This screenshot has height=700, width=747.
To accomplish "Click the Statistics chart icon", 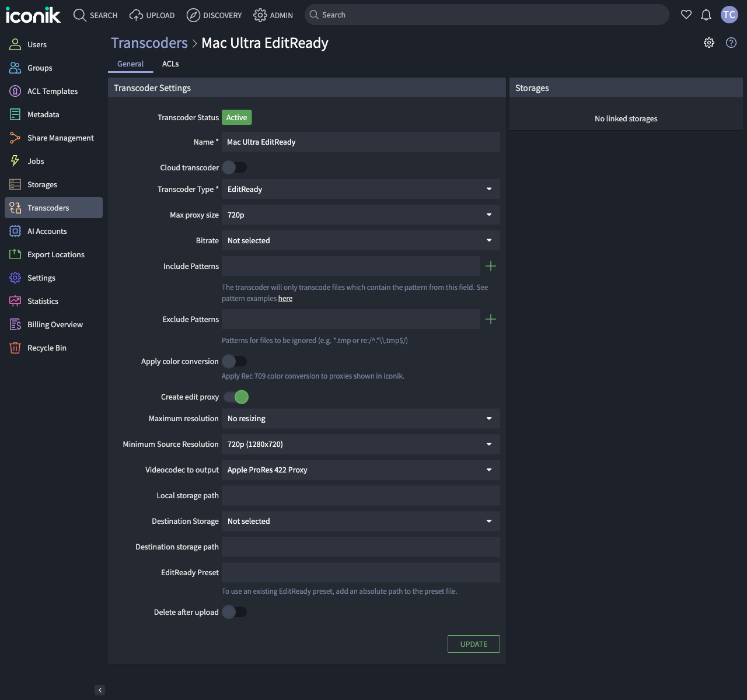I will (15, 301).
